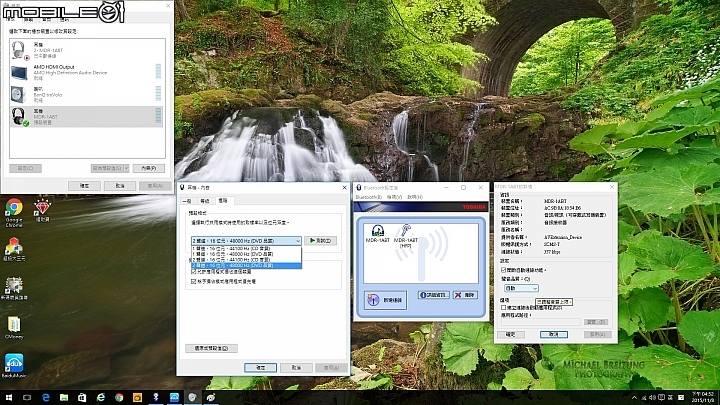Image resolution: width=720 pixels, height=405 pixels.
Task: Select the Advanced tab in headphone properties
Action: (x=223, y=201)
